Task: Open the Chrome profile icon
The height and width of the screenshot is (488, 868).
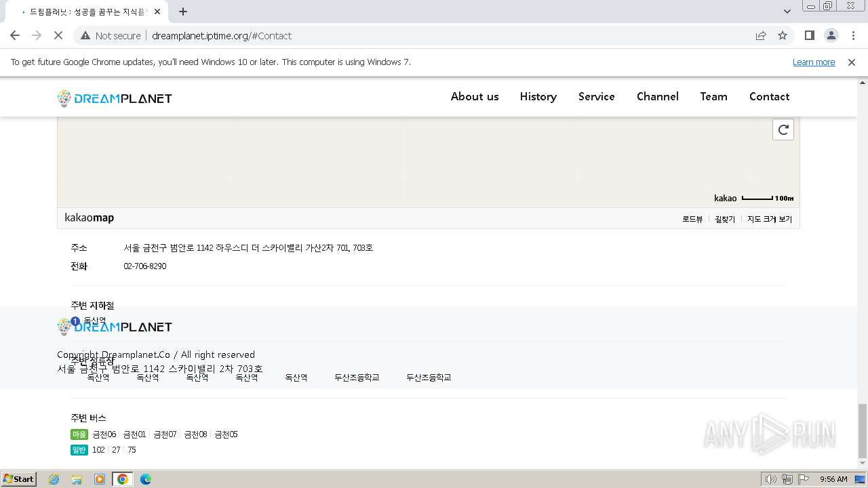Action: pos(831,35)
